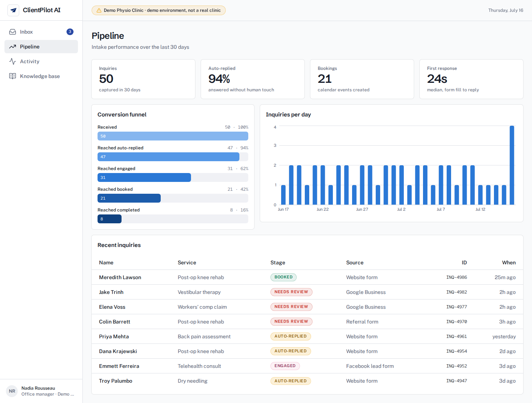The height and width of the screenshot is (403, 532).
Task: Click AUTO-REPLIED badge for Priya Mehta
Action: [x=290, y=336]
